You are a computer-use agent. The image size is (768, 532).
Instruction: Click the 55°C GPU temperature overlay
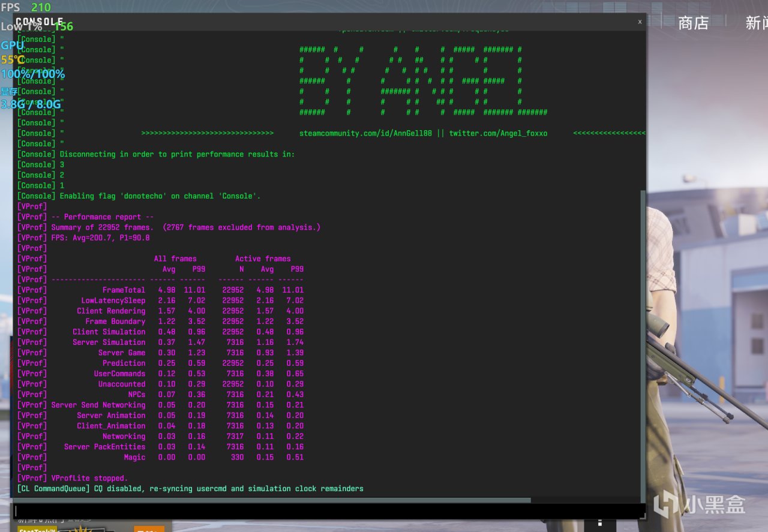(13, 59)
